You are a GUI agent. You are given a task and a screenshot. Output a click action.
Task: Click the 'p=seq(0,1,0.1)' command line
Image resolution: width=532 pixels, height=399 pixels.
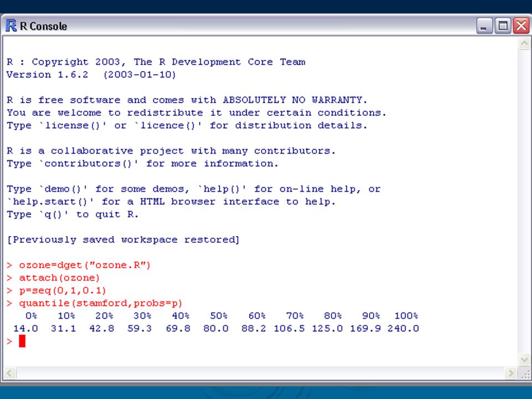click(x=63, y=290)
